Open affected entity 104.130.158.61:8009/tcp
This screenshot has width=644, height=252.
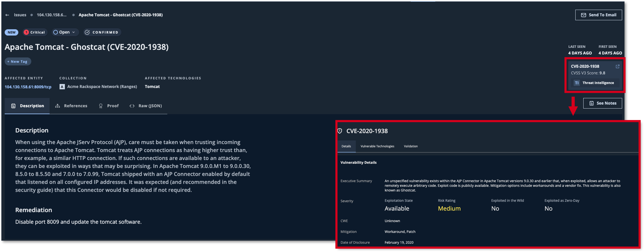28,87
